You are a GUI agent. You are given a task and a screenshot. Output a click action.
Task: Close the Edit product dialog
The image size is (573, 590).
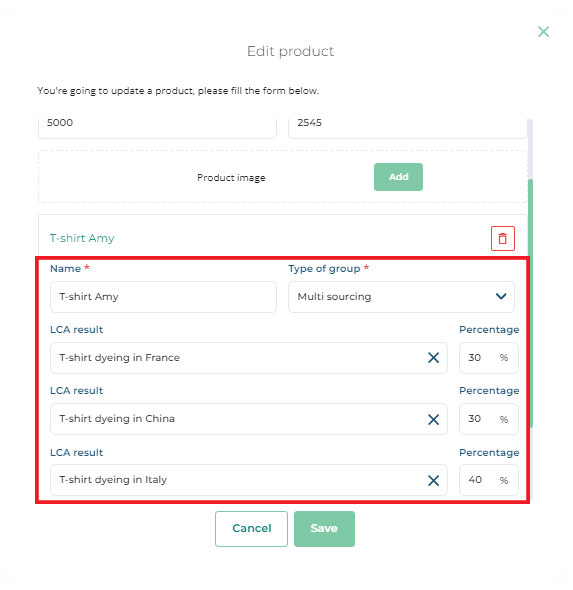tap(543, 32)
